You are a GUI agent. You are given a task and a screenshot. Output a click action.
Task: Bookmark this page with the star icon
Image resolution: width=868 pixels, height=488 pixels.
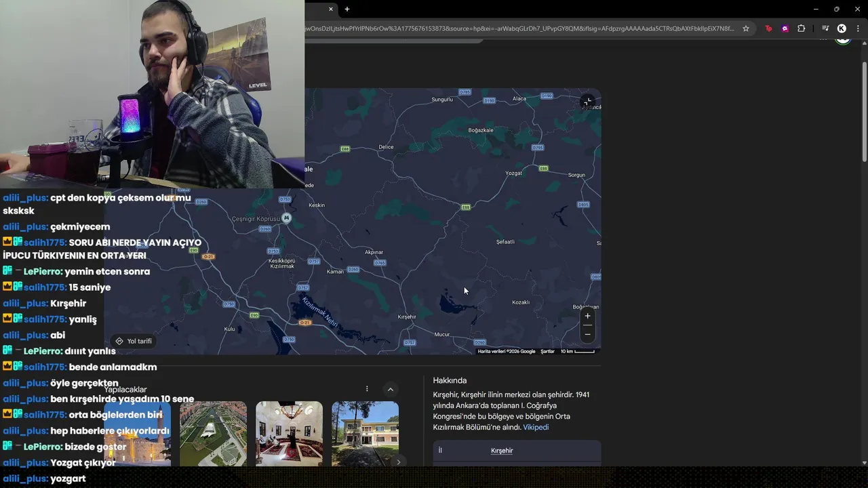[x=746, y=28]
